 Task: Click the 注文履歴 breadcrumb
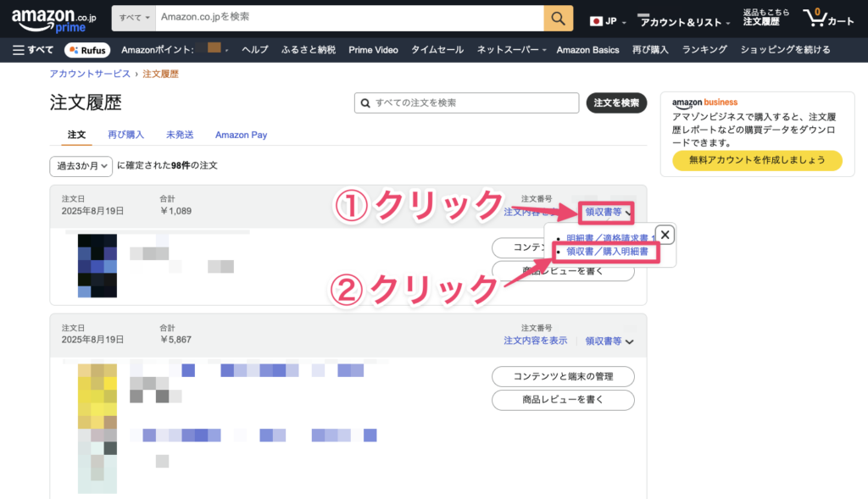pyautogui.click(x=160, y=75)
